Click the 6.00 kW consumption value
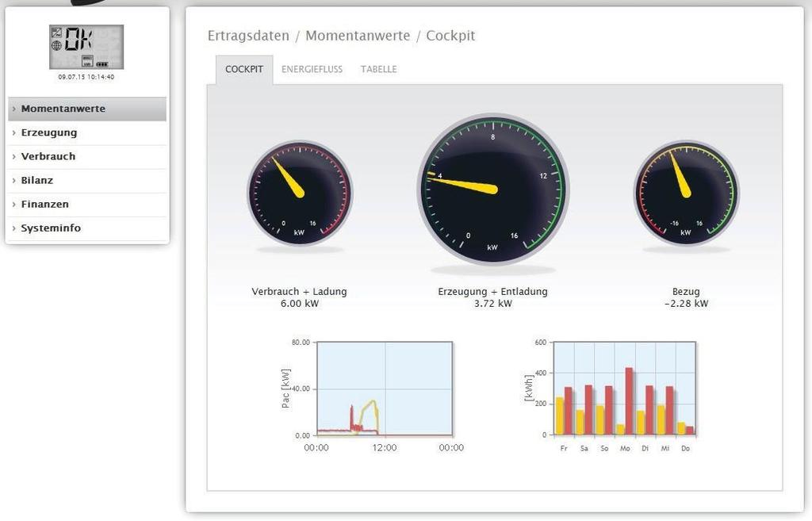Image resolution: width=812 pixels, height=521 pixels. 299,304
